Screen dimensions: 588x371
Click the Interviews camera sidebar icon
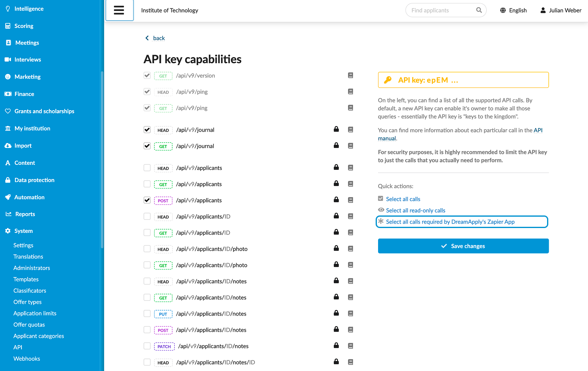[x=8, y=60]
